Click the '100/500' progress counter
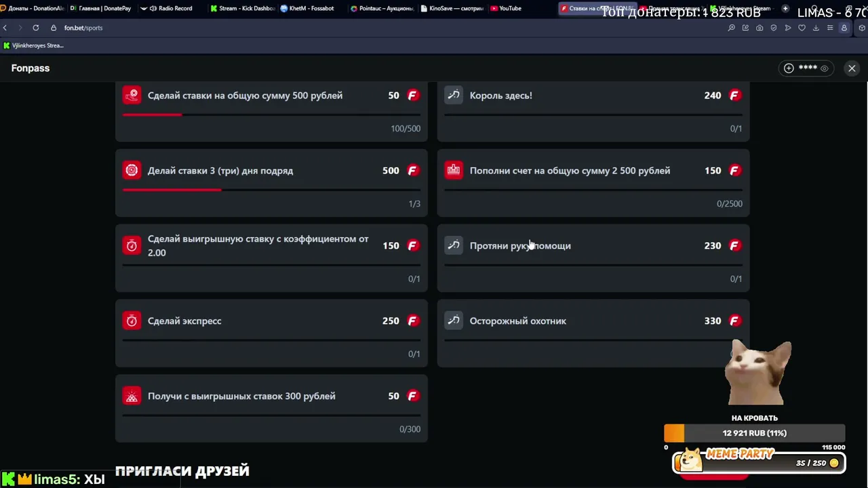Viewport: 868px width, 488px height. (x=406, y=129)
